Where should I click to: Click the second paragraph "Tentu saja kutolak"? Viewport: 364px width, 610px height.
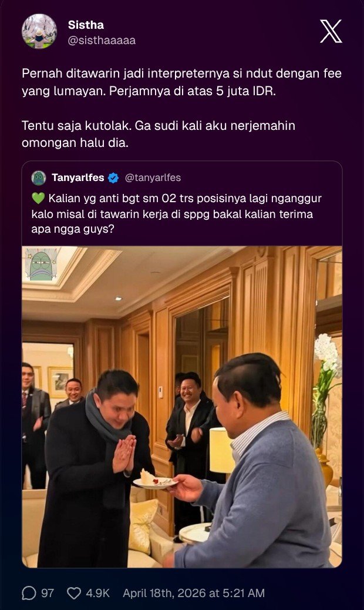[x=159, y=134]
